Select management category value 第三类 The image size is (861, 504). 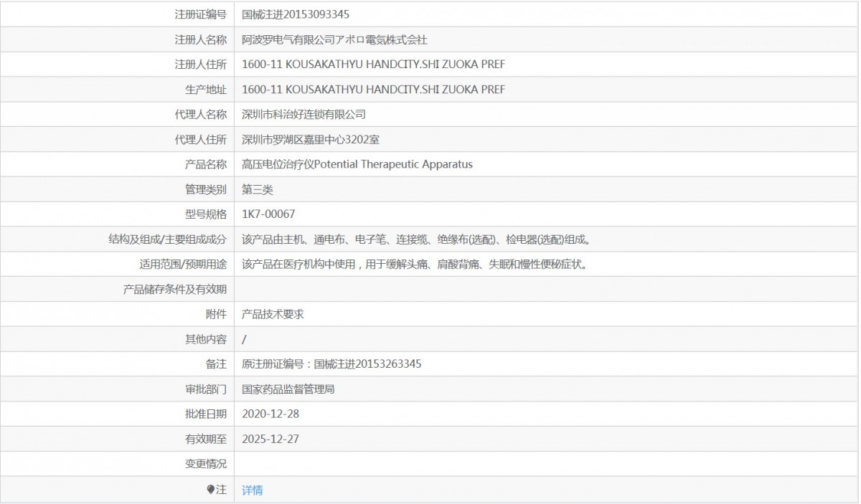pyautogui.click(x=258, y=189)
